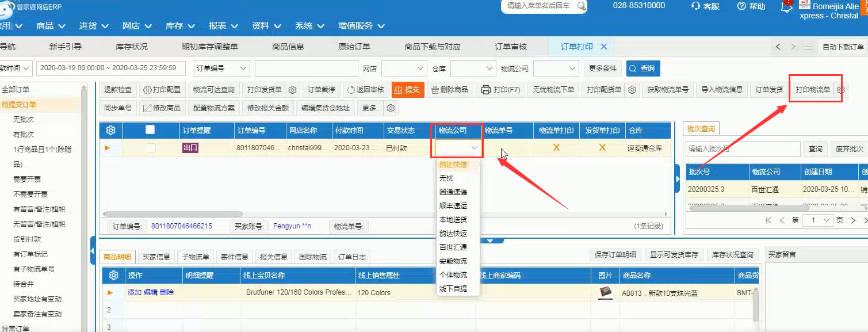
Task: Collapse the left order category sidebar arrow
Action: [92, 251]
